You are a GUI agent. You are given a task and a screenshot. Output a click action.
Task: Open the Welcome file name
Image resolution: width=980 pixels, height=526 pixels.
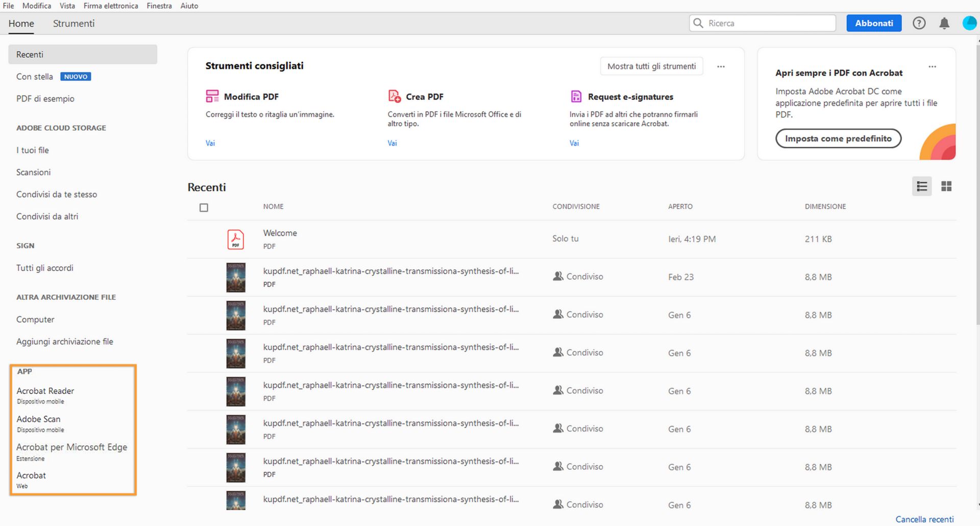tap(280, 233)
